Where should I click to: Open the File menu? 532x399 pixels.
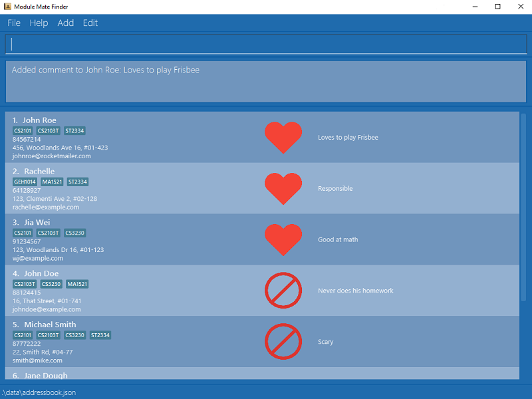[14, 23]
